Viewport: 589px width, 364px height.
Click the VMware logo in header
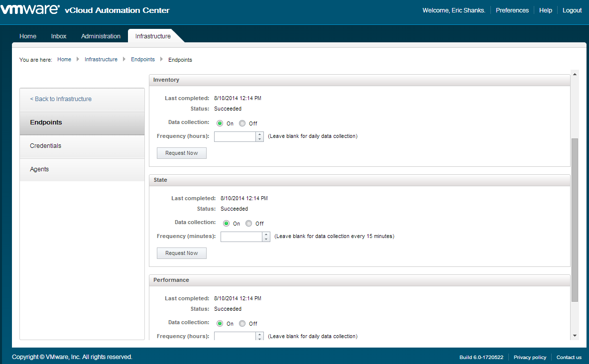click(x=30, y=10)
